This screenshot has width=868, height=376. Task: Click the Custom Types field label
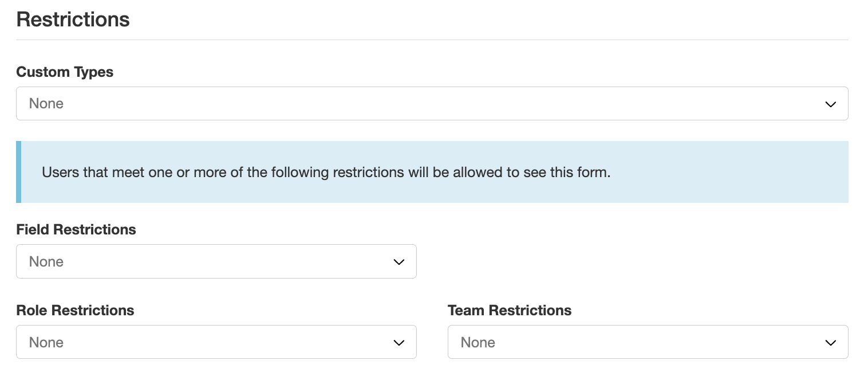point(65,72)
